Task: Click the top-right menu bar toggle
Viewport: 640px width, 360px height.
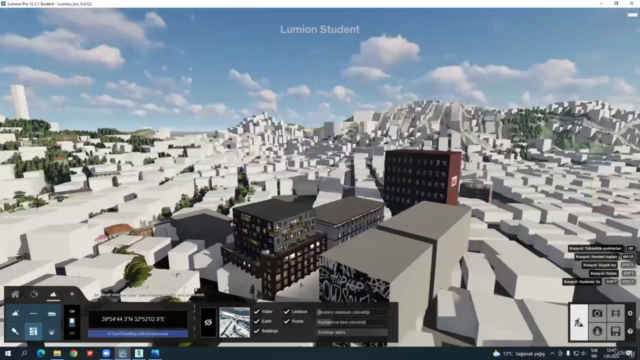Action: coord(633,14)
